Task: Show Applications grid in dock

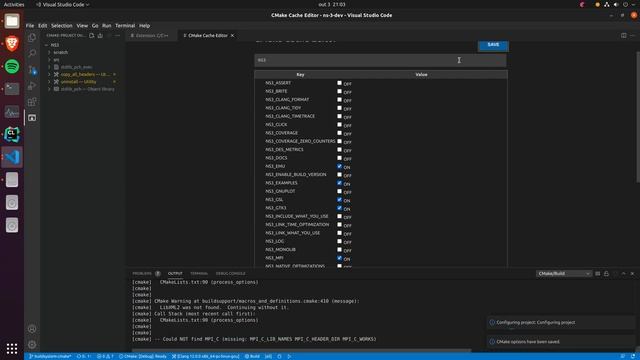Action: pyautogui.click(x=12, y=348)
